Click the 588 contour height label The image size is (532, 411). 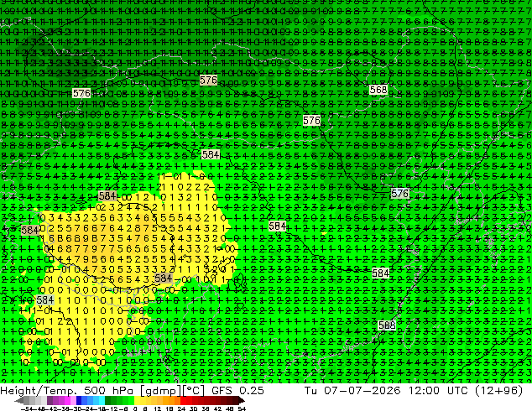(387, 325)
